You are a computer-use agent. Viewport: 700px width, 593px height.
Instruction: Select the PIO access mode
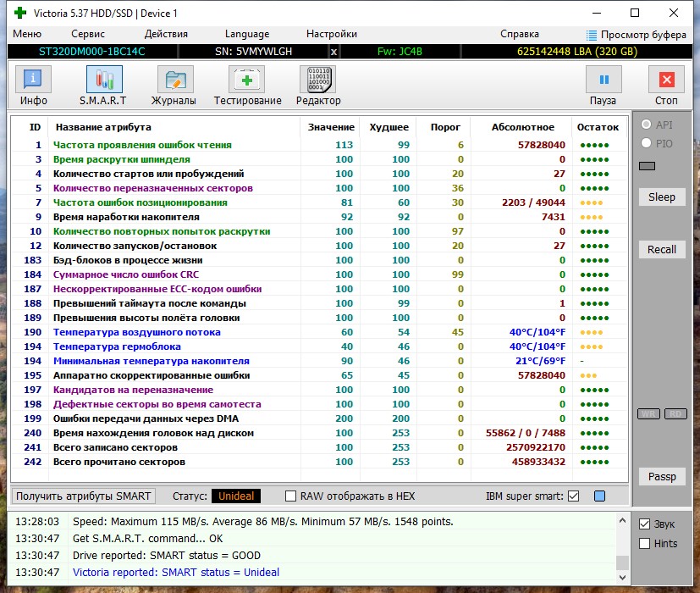pos(646,143)
